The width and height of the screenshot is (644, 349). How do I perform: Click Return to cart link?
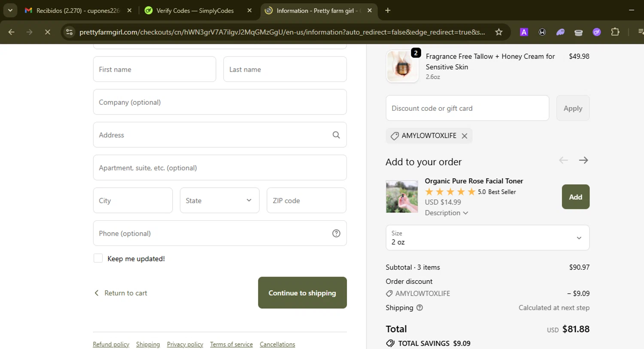click(121, 293)
